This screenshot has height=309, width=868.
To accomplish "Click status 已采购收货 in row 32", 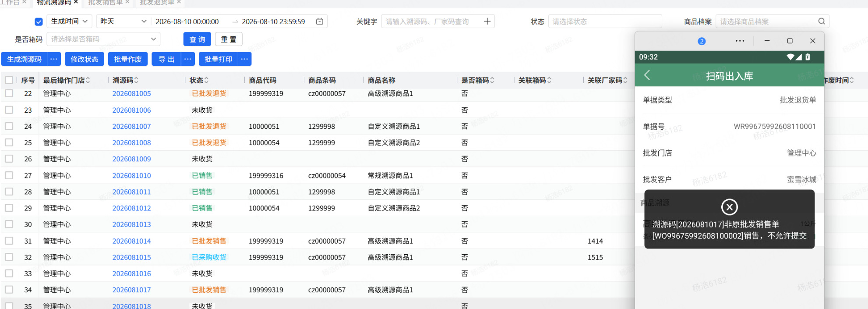I will click(209, 257).
